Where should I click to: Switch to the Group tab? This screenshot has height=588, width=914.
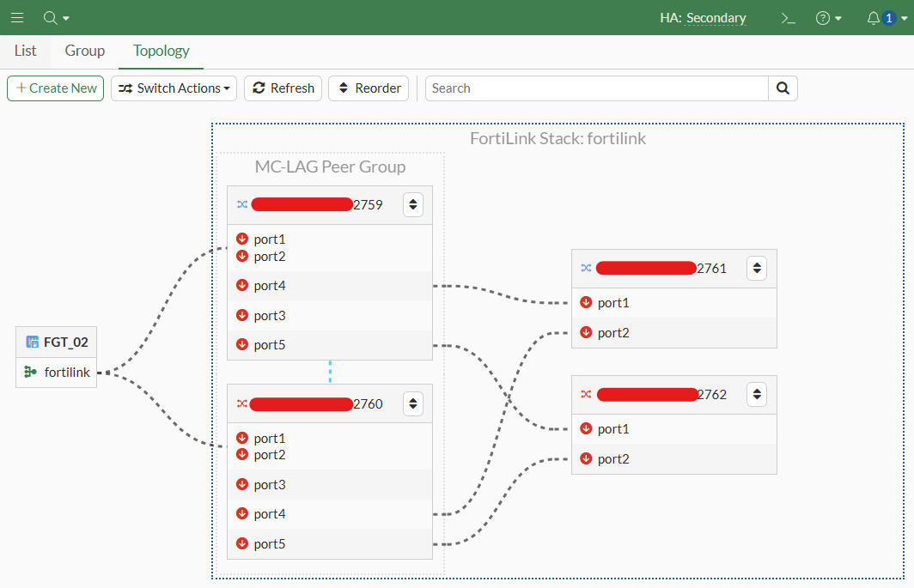click(x=84, y=51)
